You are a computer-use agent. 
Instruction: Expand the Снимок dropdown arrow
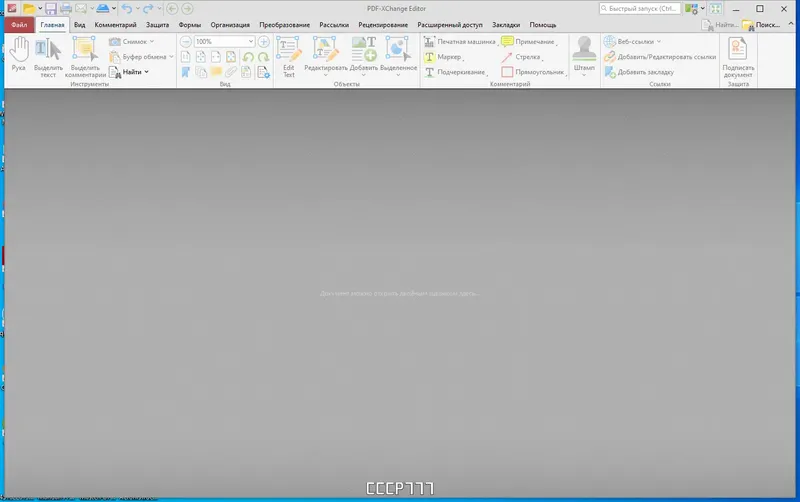click(152, 41)
